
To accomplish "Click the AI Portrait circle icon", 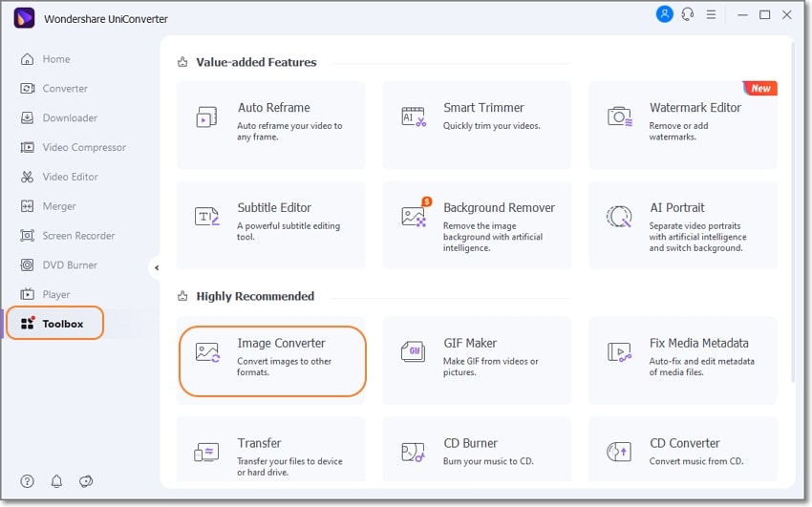I will click(x=619, y=217).
